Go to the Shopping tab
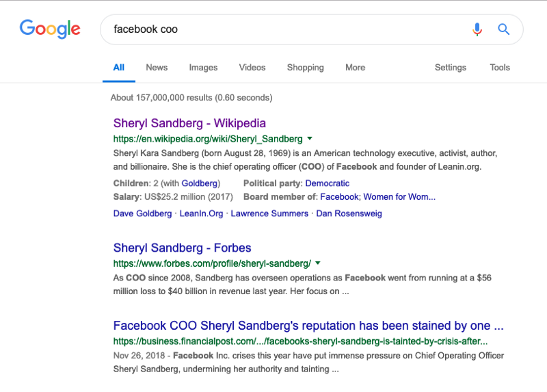 coord(305,68)
